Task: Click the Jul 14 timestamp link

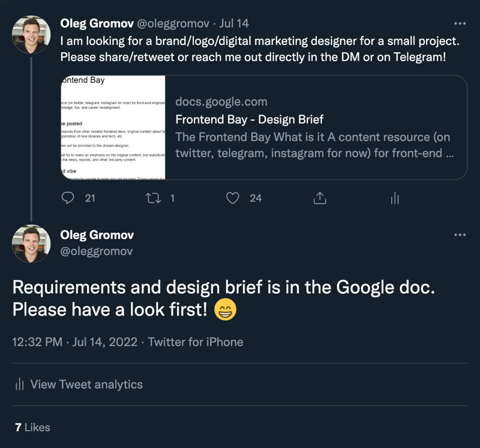Action: 234,23
